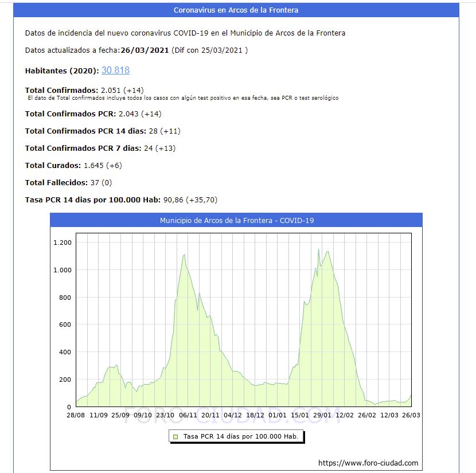Click the x-axis date 20/11
This screenshot has height=473, width=476.
point(210,415)
